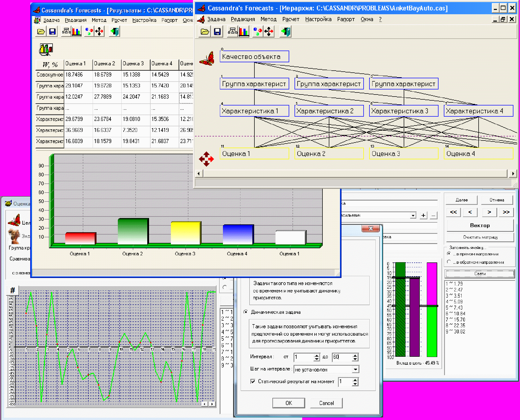This screenshot has width=520, height=420.
Task: Open the name combo box ending асильевич
Action: pos(413,215)
